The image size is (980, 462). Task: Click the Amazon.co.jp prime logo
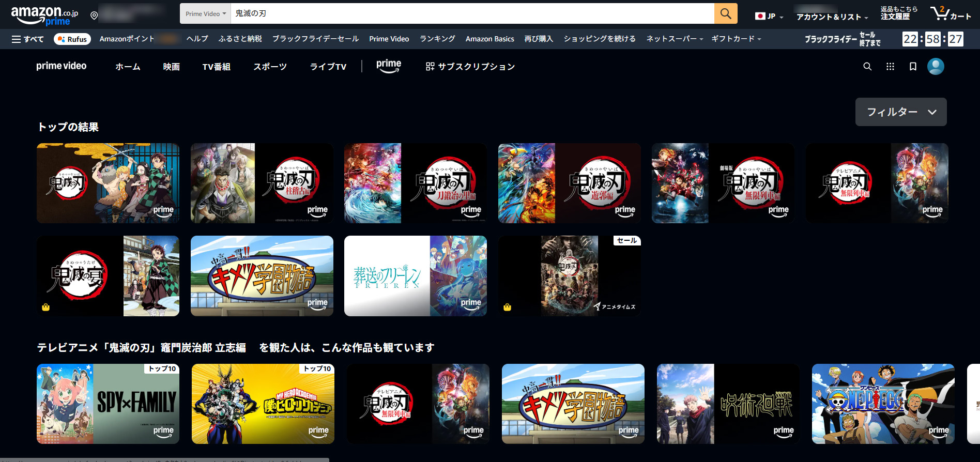pyautogui.click(x=44, y=15)
